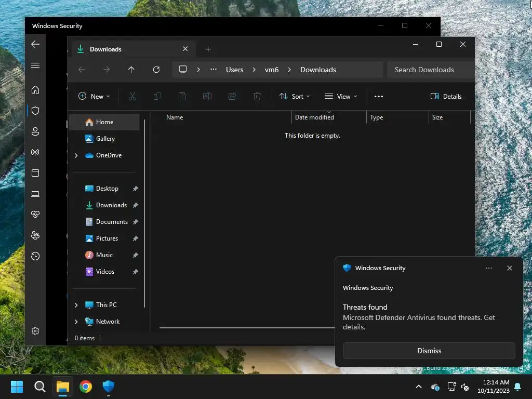Image resolution: width=532 pixels, height=399 pixels.
Task: Close the Windows Security notification
Action: 509,268
